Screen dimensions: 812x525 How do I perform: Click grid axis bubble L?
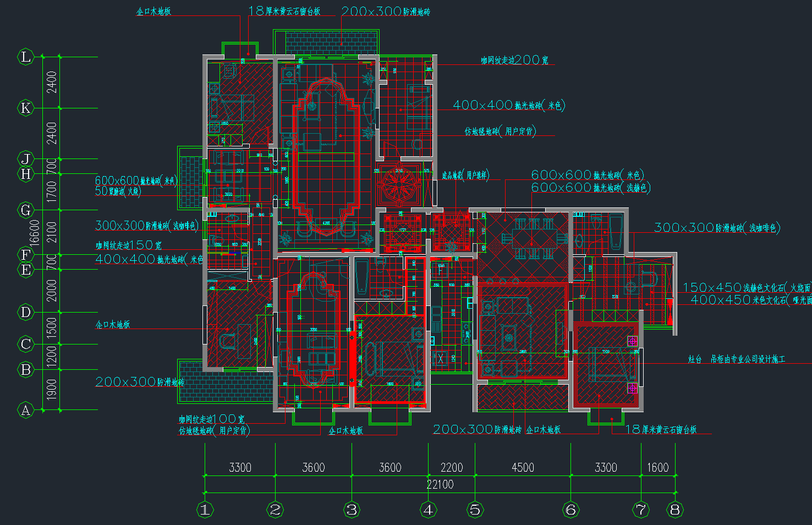coord(25,57)
